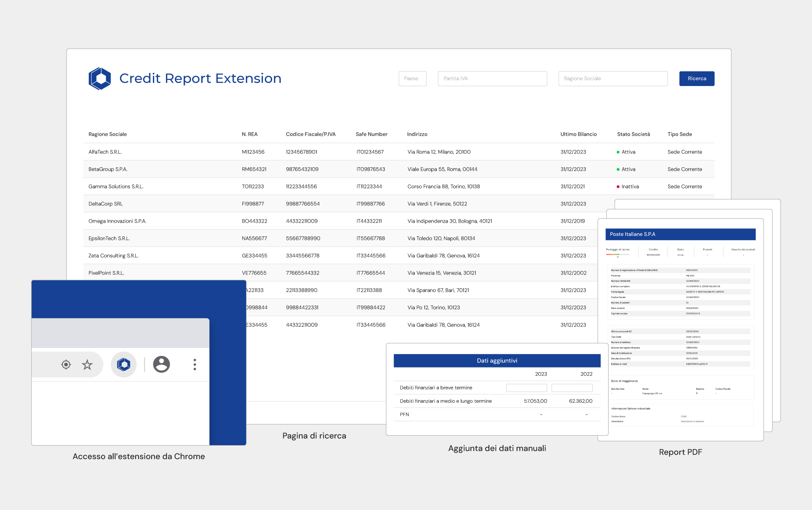
Task: Click the bookmark star icon
Action: pyautogui.click(x=87, y=365)
